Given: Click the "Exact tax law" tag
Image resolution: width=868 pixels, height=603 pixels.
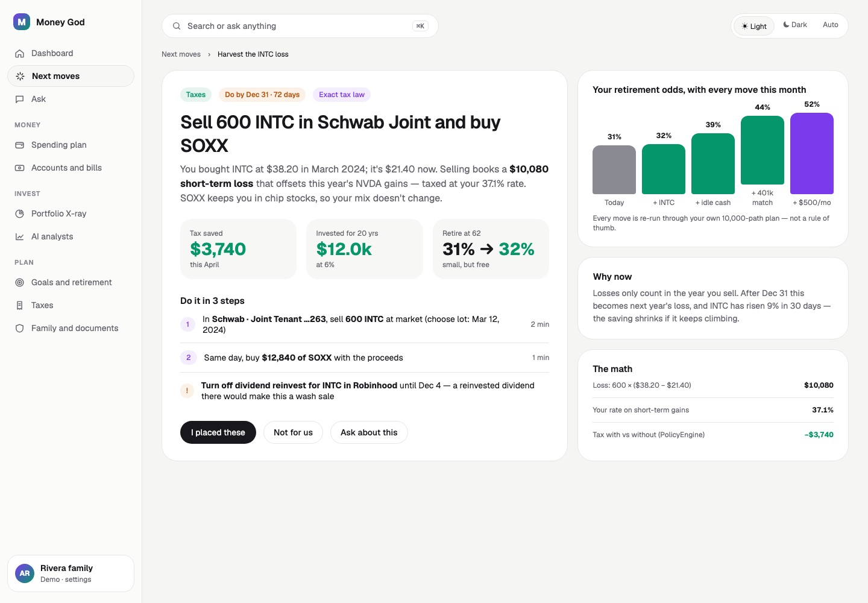Looking at the screenshot, I should 342,95.
